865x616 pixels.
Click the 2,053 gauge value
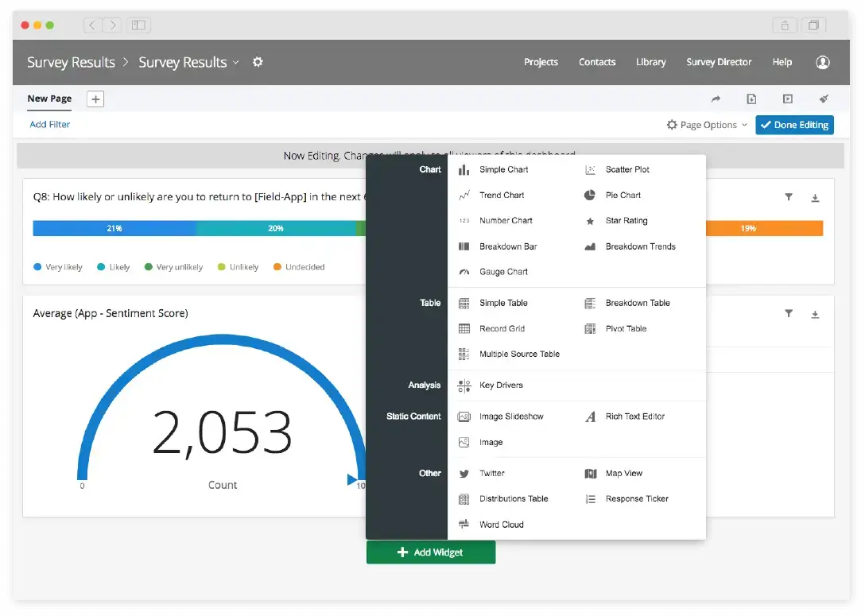point(223,433)
